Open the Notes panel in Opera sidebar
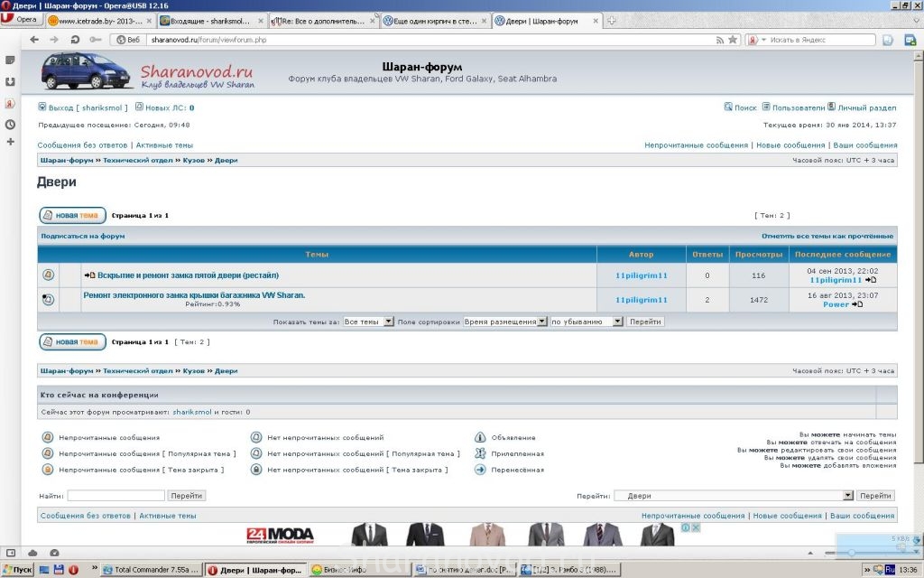Viewport: 924px width, 578px height. tap(10, 61)
